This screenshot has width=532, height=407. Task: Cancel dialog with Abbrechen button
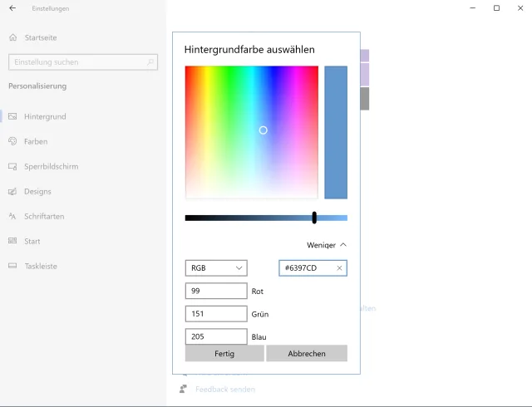click(307, 353)
